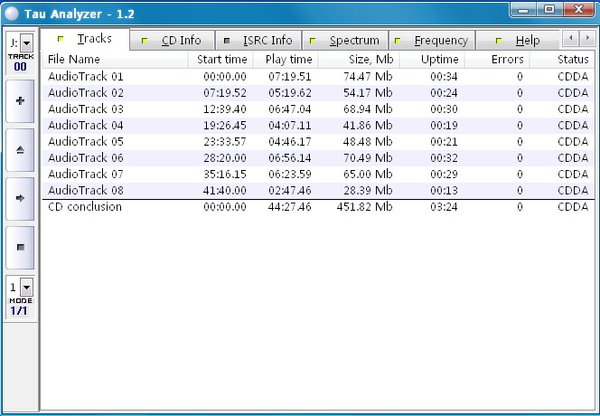Open the J: drive dropdown
600x416 pixels.
(27, 43)
